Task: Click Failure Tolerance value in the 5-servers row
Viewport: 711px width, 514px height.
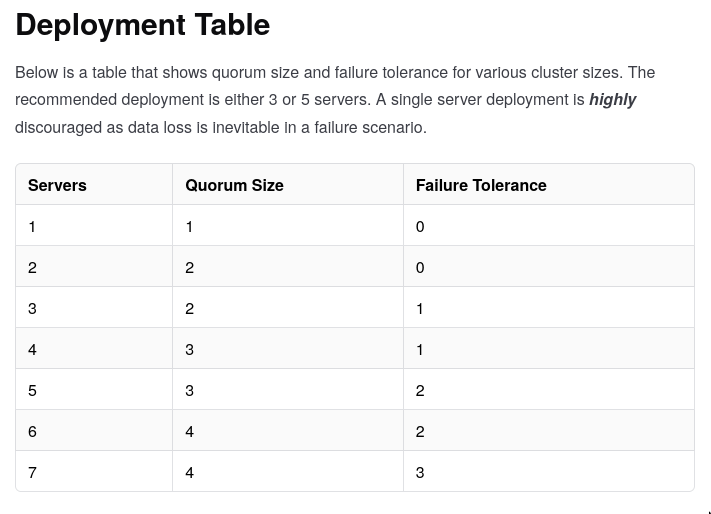Action: point(420,390)
